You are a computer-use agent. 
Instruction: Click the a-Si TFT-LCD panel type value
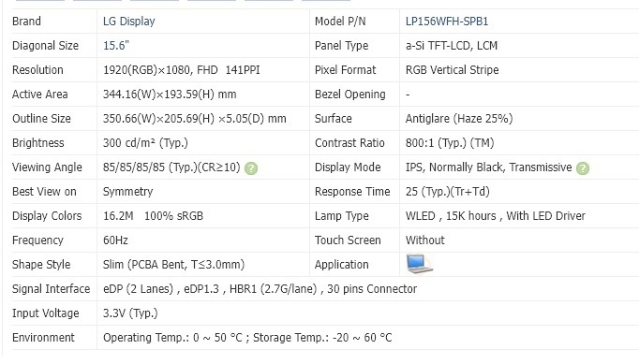[451, 46]
